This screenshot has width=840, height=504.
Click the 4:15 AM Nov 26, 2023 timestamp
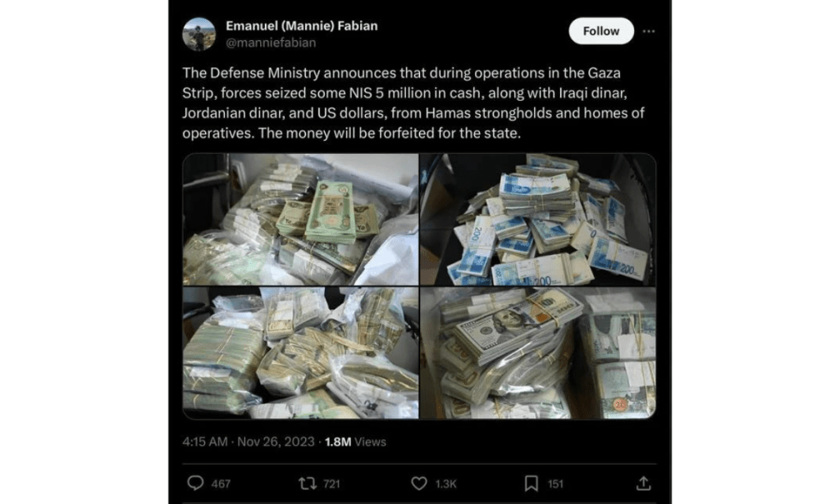[x=248, y=442]
